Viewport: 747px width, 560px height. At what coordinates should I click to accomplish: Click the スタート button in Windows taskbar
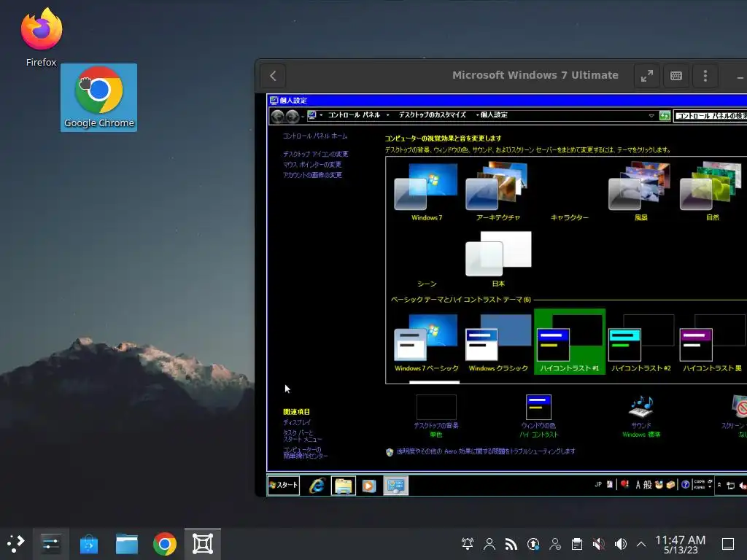(x=284, y=485)
